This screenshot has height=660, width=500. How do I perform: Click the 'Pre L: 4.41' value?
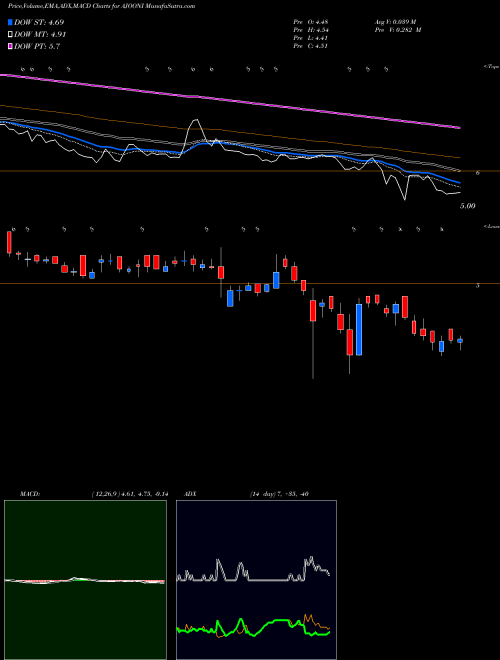tap(311, 38)
